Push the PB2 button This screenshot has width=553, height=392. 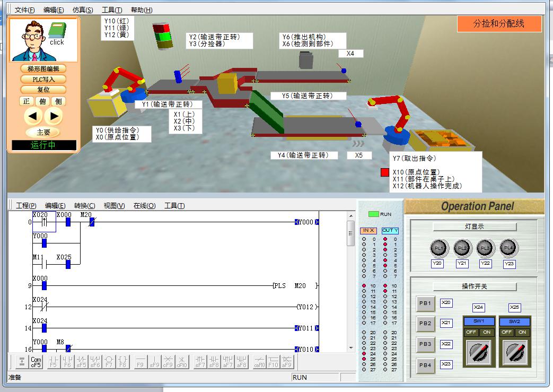(426, 323)
